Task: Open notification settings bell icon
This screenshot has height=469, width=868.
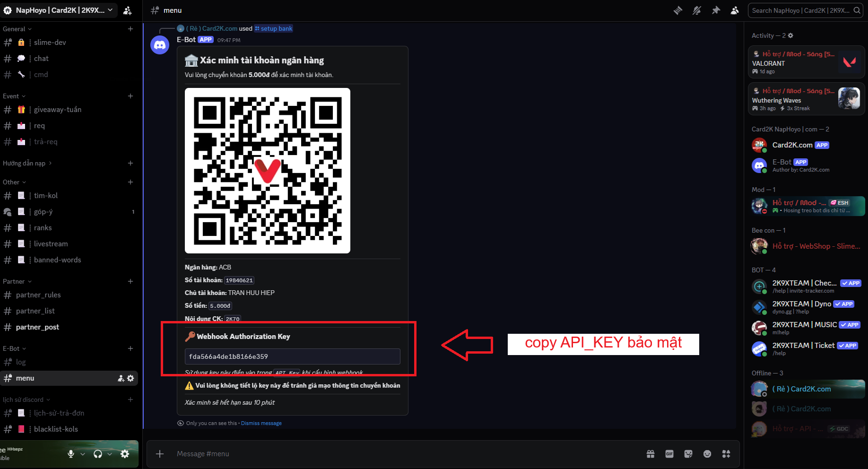Action: pos(697,10)
